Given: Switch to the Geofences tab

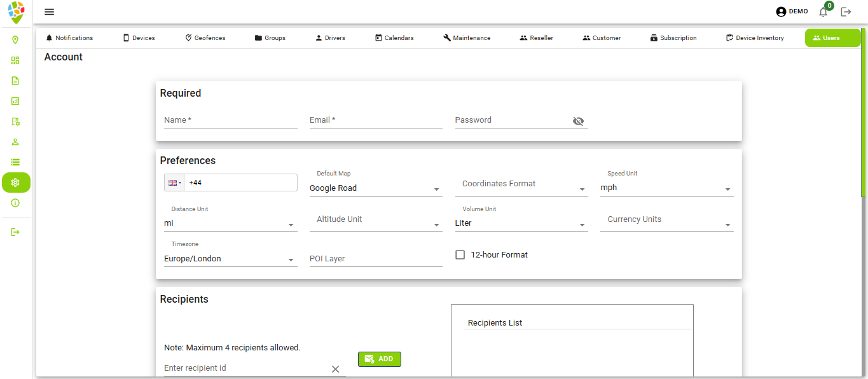Looking at the screenshot, I should pyautogui.click(x=205, y=38).
